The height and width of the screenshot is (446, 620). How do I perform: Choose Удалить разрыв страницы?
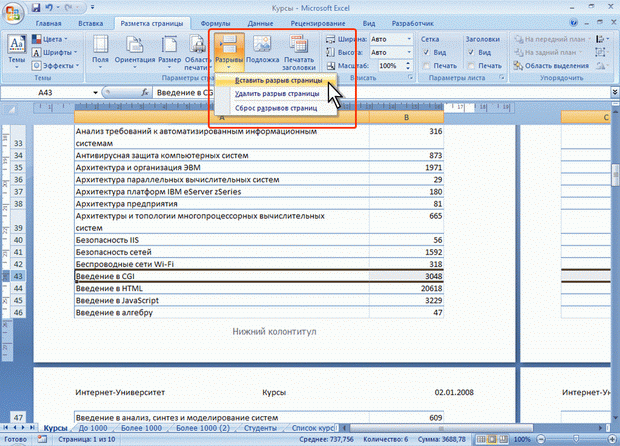[x=277, y=94]
